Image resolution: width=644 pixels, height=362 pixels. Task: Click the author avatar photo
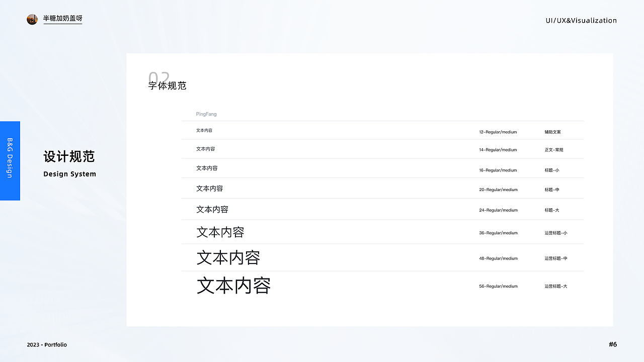(x=32, y=20)
